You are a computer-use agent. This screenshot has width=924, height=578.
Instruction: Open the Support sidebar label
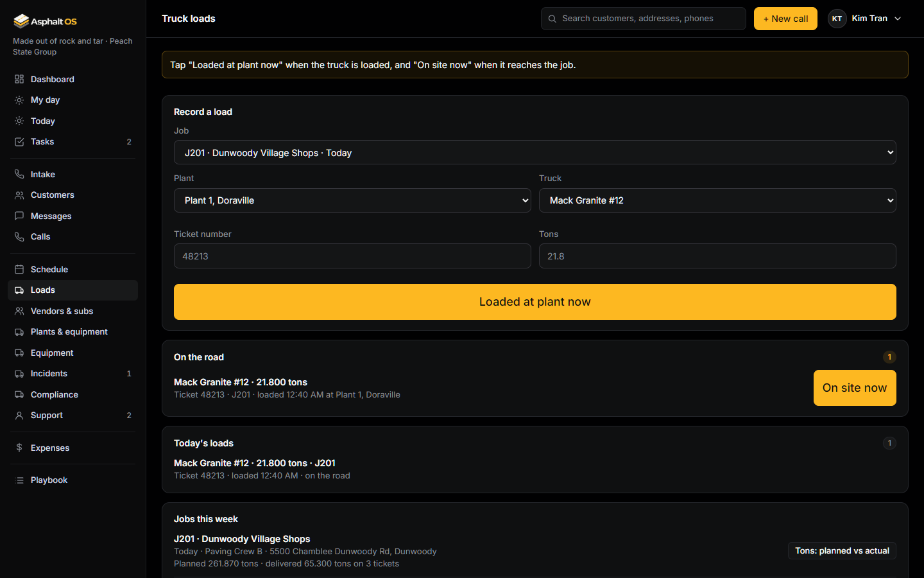(x=47, y=416)
